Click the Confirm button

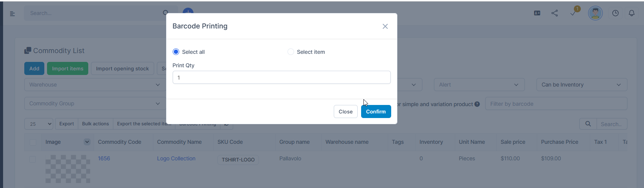click(376, 111)
